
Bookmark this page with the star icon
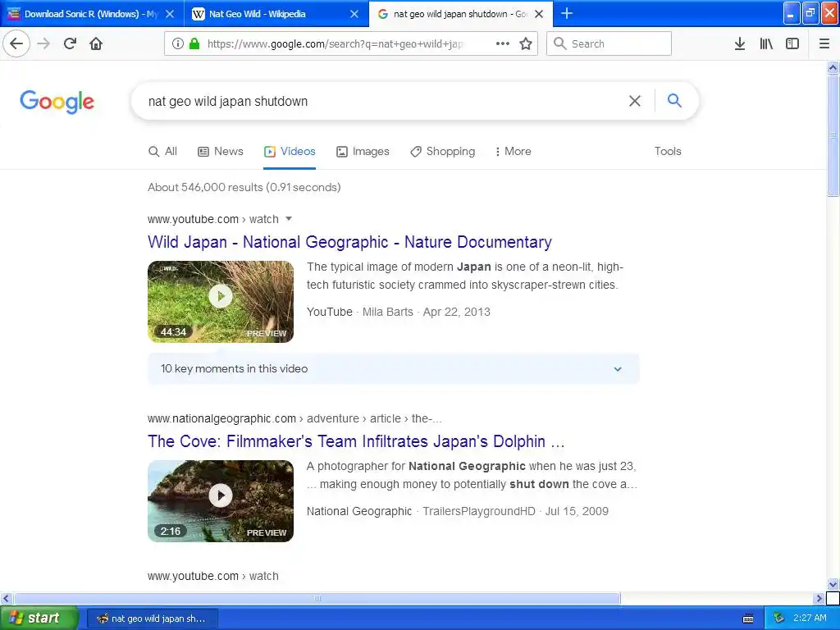[x=526, y=43]
